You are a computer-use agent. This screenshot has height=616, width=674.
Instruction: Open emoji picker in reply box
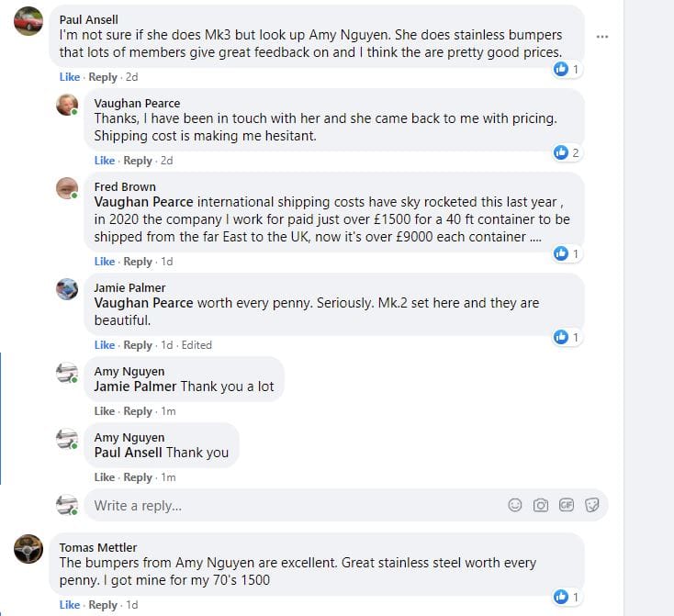(x=515, y=505)
